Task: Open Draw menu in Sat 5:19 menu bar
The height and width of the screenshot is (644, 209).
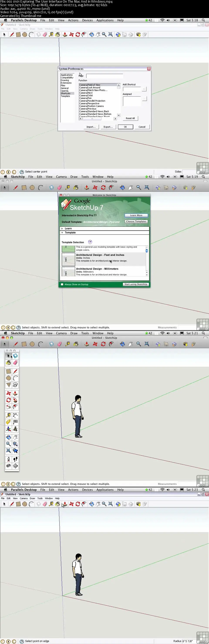Action: coord(74,177)
